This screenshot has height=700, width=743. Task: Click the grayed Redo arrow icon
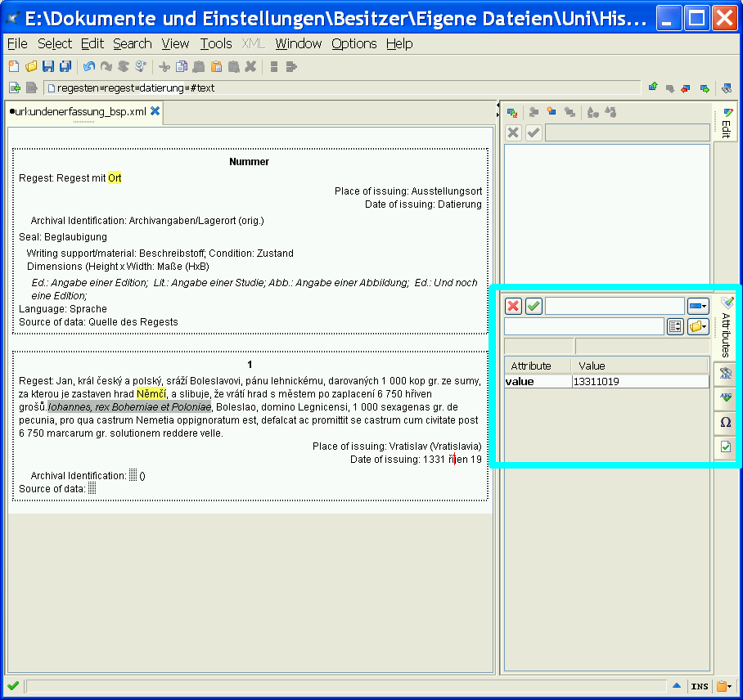(106, 66)
